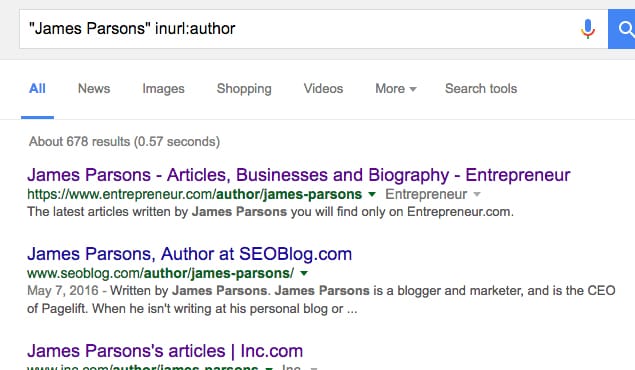Open the James Parsons Entrepreneur result link
Viewport: 635px width, 370px height.
click(299, 175)
